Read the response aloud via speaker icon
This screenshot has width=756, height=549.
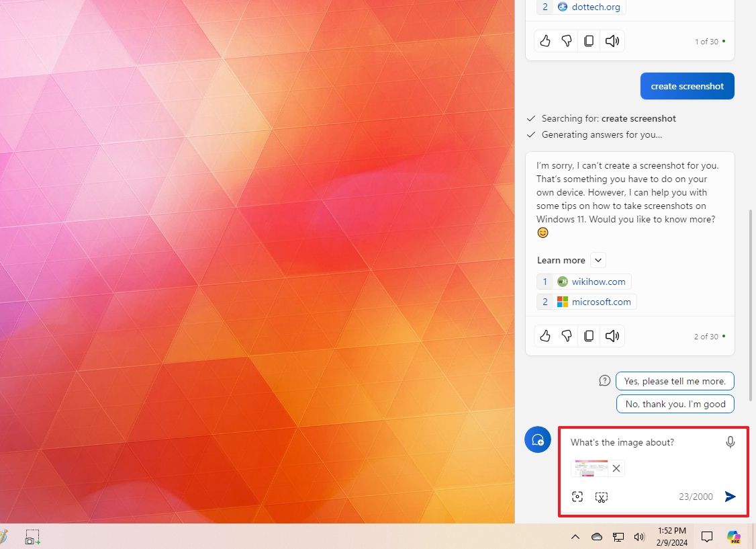pyautogui.click(x=612, y=335)
